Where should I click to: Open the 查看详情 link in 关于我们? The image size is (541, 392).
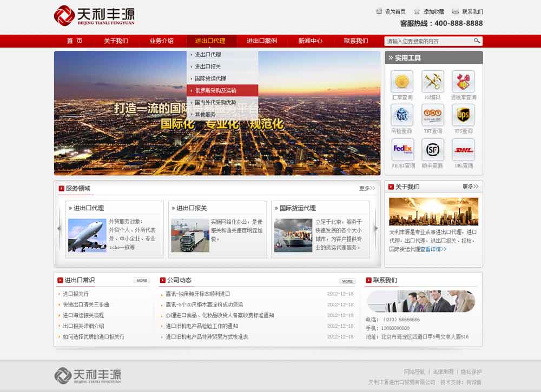tap(433, 249)
